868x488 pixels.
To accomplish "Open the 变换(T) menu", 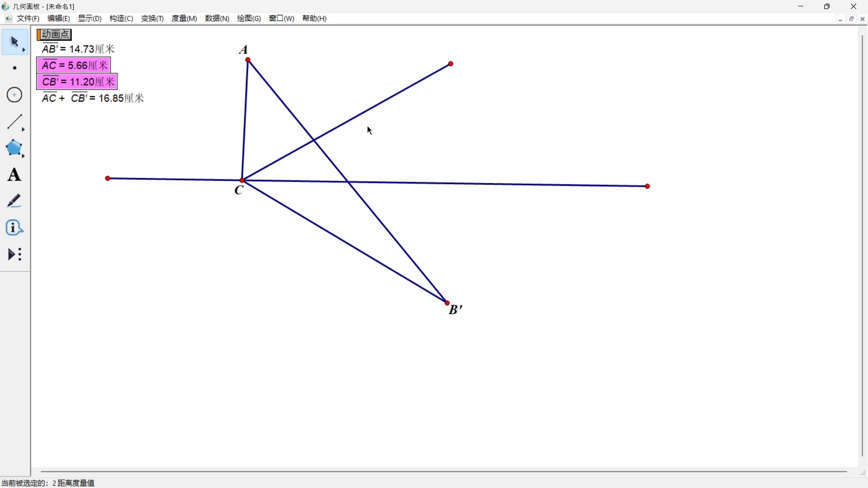I will click(152, 19).
